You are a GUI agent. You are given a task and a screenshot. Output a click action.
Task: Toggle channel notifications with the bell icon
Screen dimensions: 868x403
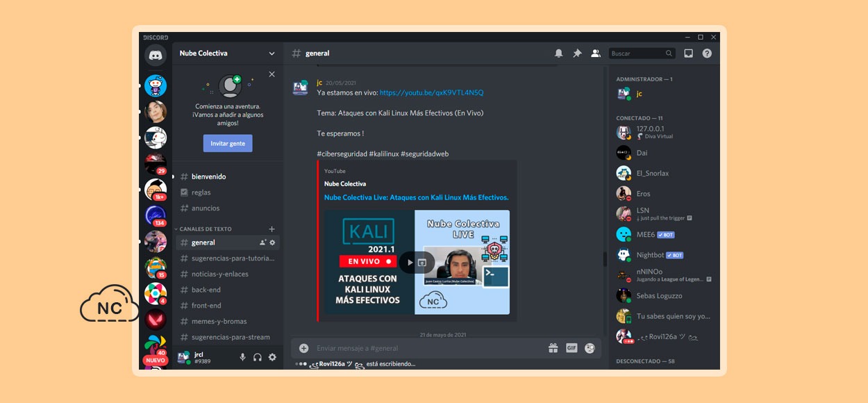(x=559, y=54)
